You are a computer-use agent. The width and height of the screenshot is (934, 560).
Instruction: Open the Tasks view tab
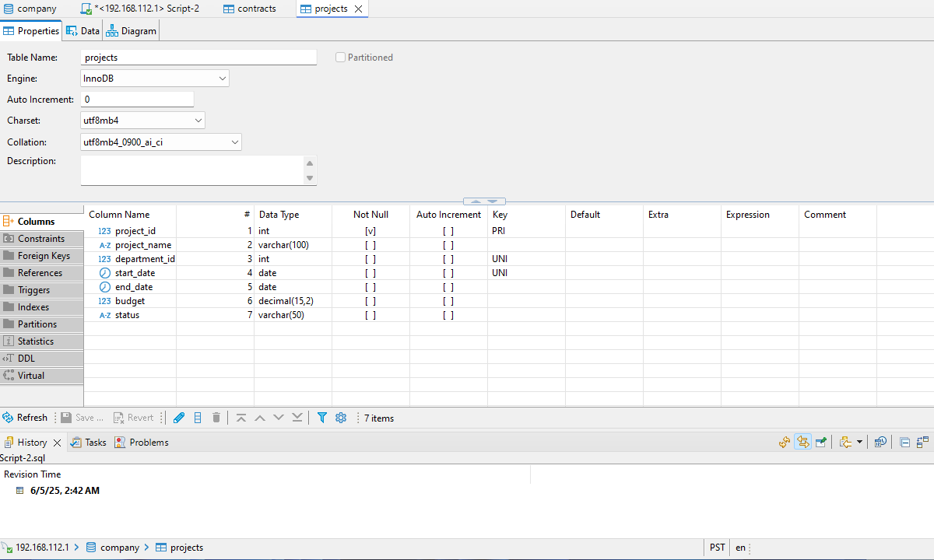pos(88,442)
